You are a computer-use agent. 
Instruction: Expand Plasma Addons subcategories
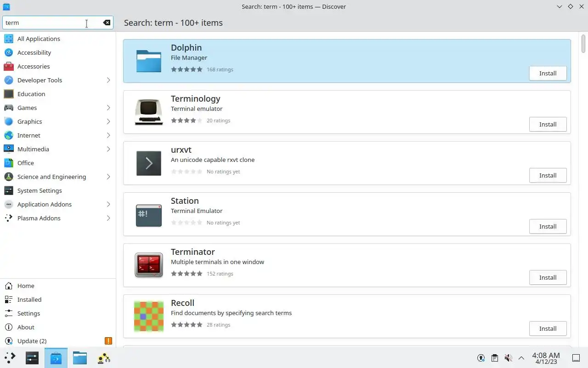(x=108, y=218)
